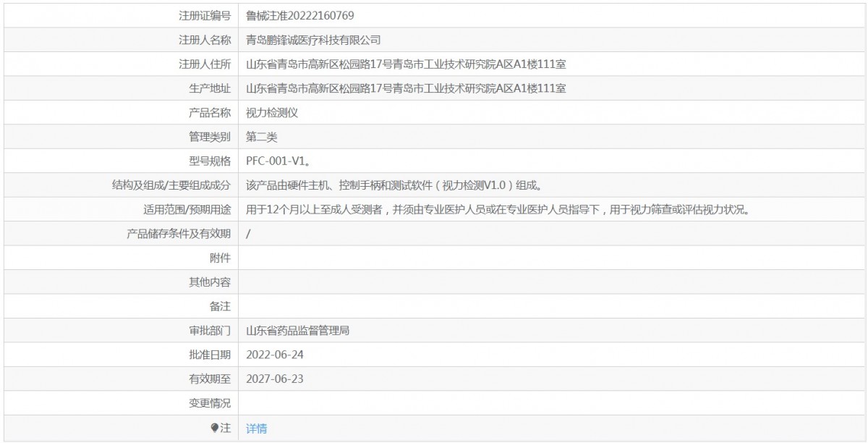Click the 注册人住所 address value
The width and height of the screenshot is (868, 443).
(405, 64)
